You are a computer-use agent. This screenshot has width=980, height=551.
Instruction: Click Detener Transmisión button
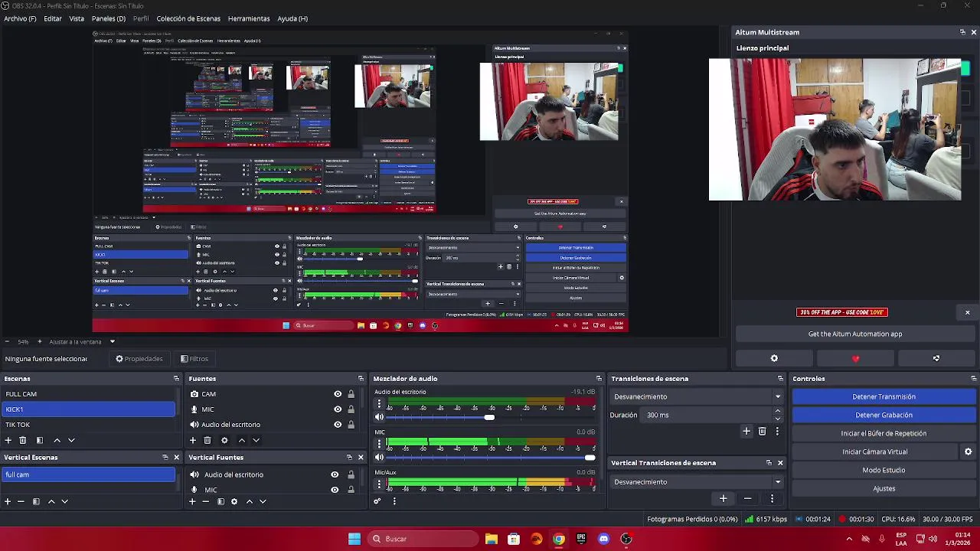(884, 396)
